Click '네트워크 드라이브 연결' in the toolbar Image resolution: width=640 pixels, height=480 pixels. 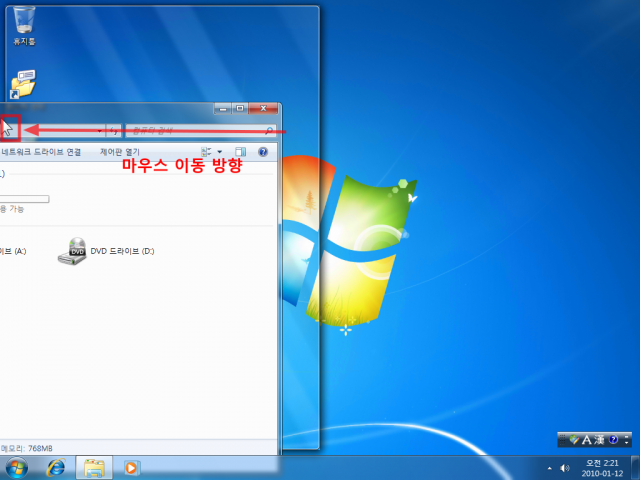(x=41, y=152)
